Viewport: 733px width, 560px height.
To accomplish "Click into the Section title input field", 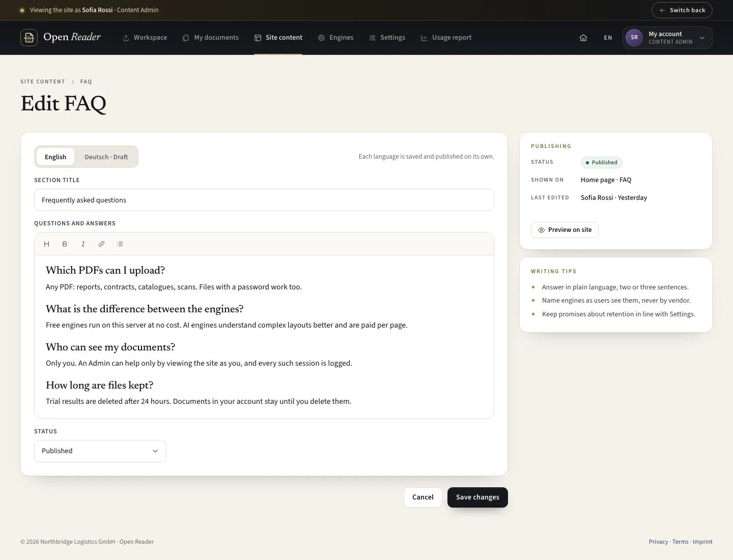I will pos(264,200).
